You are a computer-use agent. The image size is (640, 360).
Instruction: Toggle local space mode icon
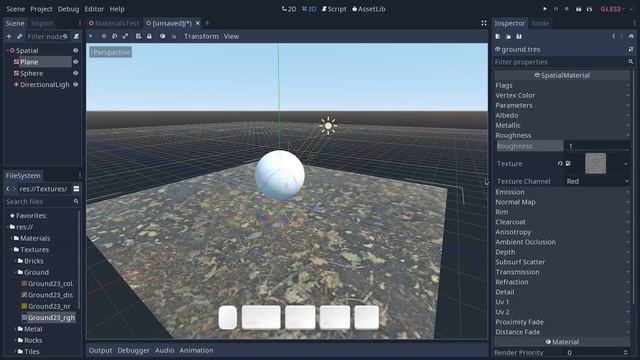coord(162,36)
